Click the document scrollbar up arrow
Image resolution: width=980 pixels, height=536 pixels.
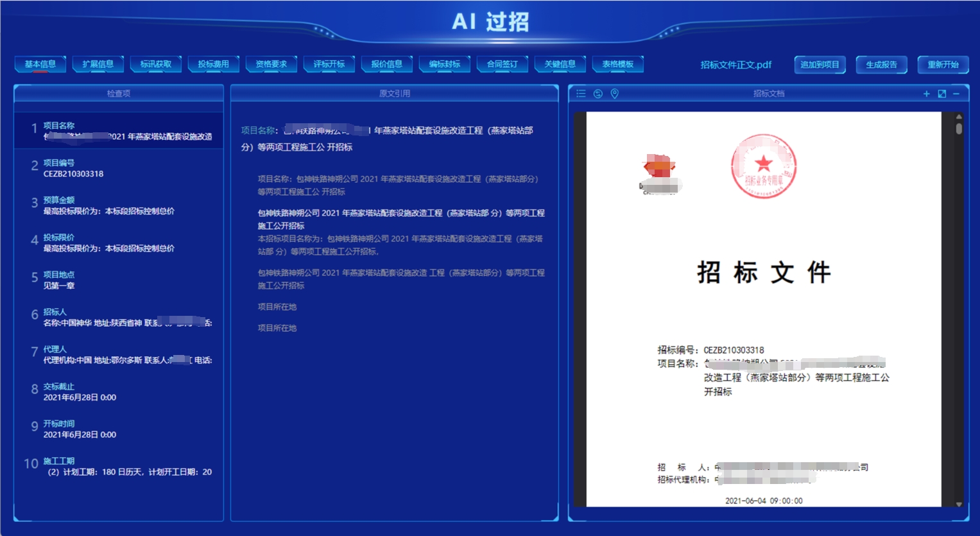[959, 117]
